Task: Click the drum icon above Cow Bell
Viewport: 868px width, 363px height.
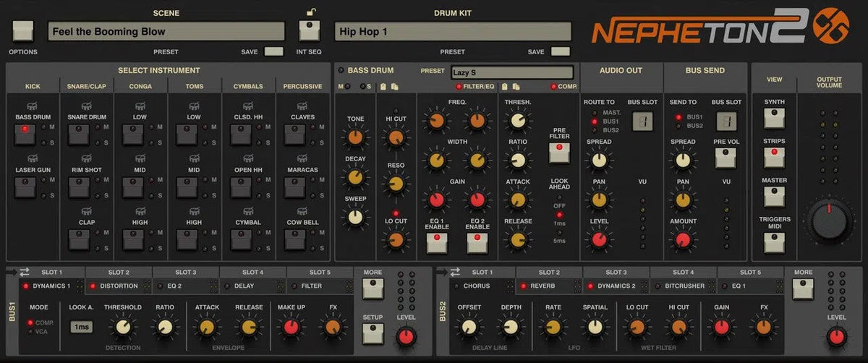Action: pyautogui.click(x=302, y=212)
